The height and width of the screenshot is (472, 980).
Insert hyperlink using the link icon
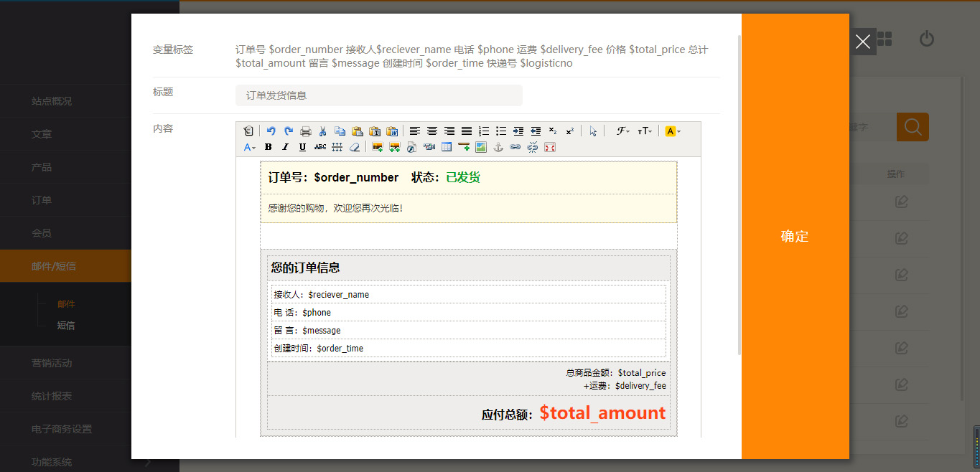[x=515, y=147]
